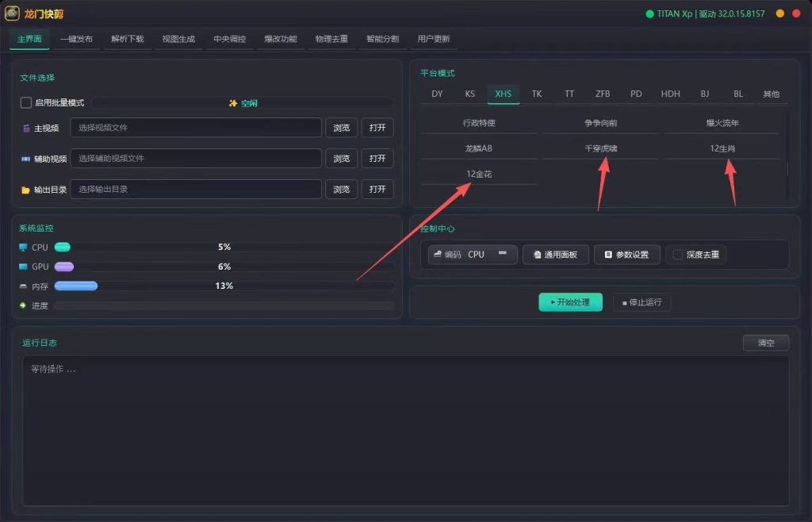Click the 辅助视频 film icon
Screen dimensions: 812x522
[x=25, y=159]
